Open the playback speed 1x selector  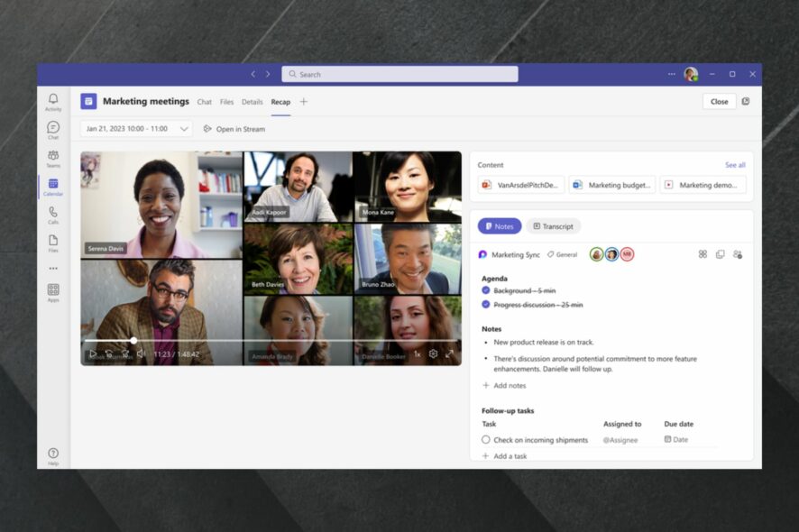click(x=417, y=354)
